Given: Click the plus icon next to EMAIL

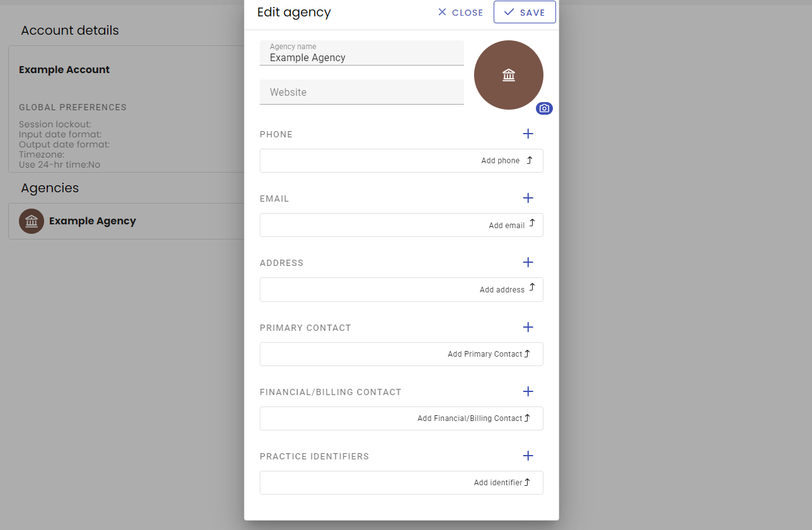Looking at the screenshot, I should click(528, 198).
